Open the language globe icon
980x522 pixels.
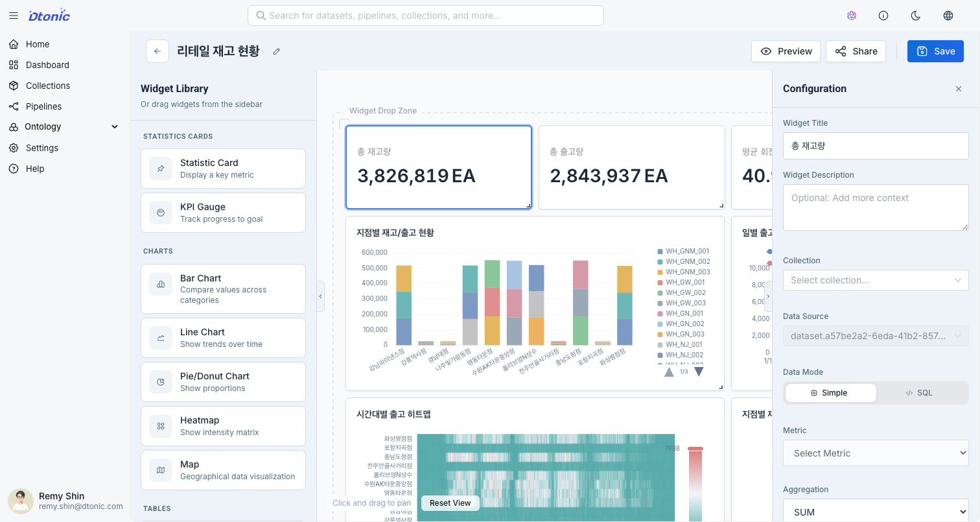[948, 16]
